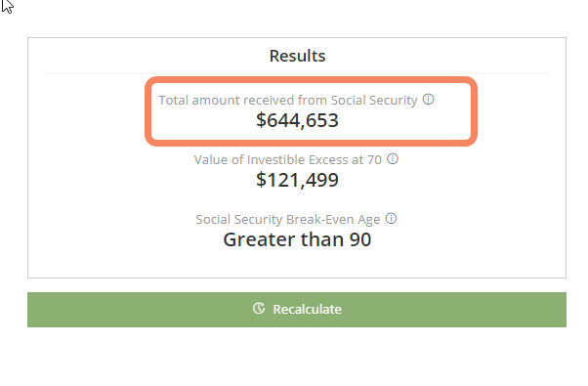Image resolution: width=588 pixels, height=386 pixels.
Task: Click the divider line beneath Results heading
Action: click(297, 73)
